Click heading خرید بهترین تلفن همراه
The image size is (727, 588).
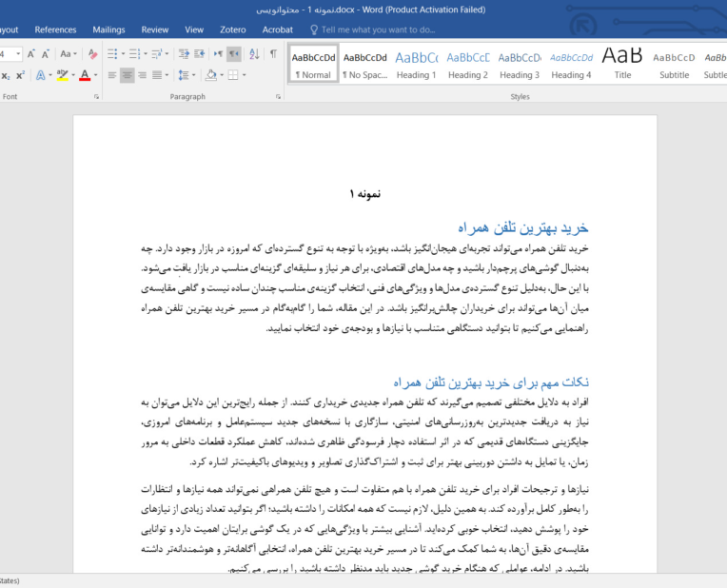coord(523,227)
